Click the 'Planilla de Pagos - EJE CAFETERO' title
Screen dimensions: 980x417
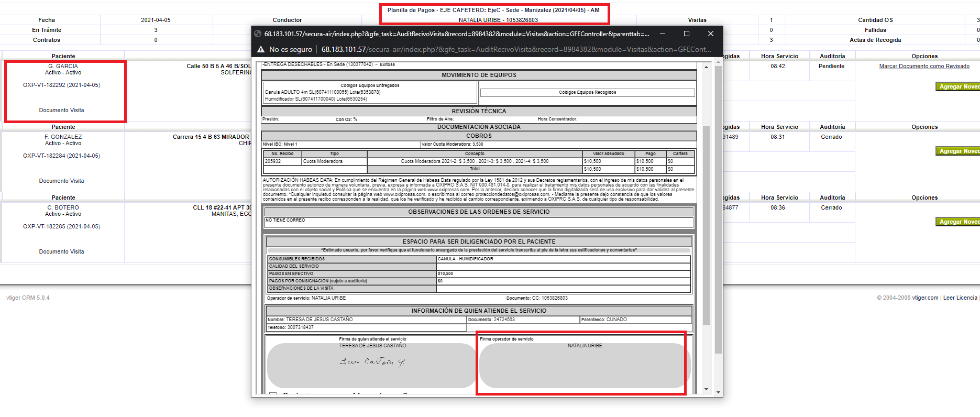pyautogui.click(x=493, y=10)
